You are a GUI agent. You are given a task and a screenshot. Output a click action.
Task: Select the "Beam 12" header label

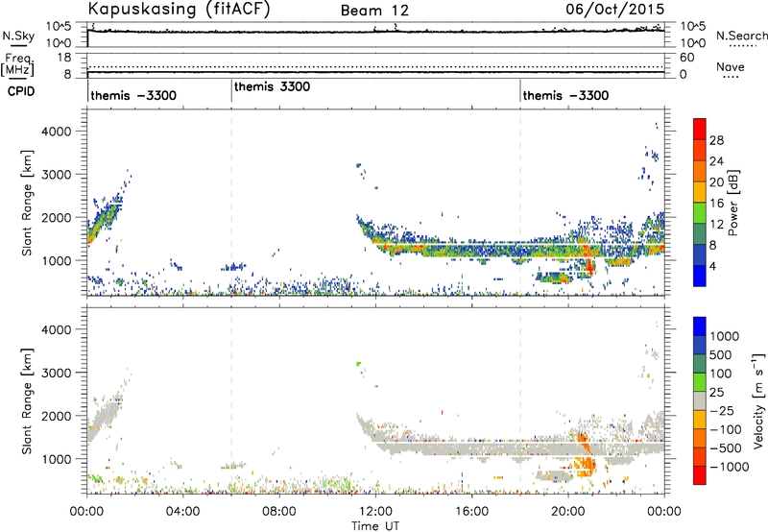[x=374, y=11]
